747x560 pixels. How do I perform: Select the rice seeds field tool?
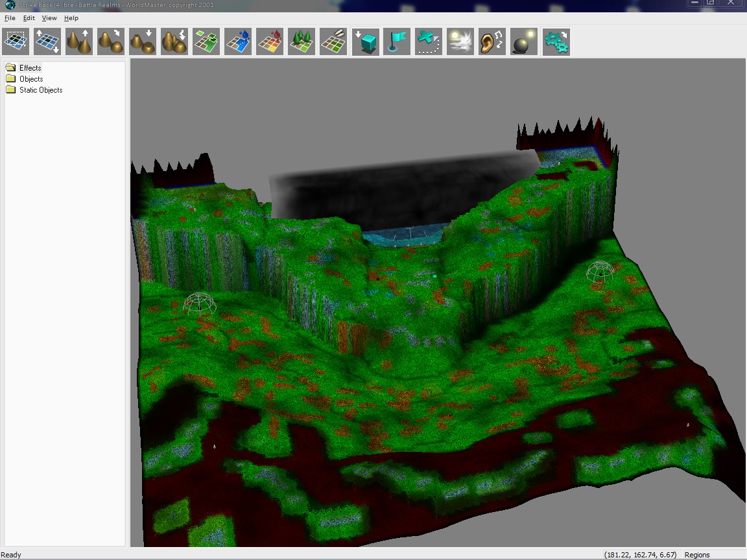click(333, 41)
